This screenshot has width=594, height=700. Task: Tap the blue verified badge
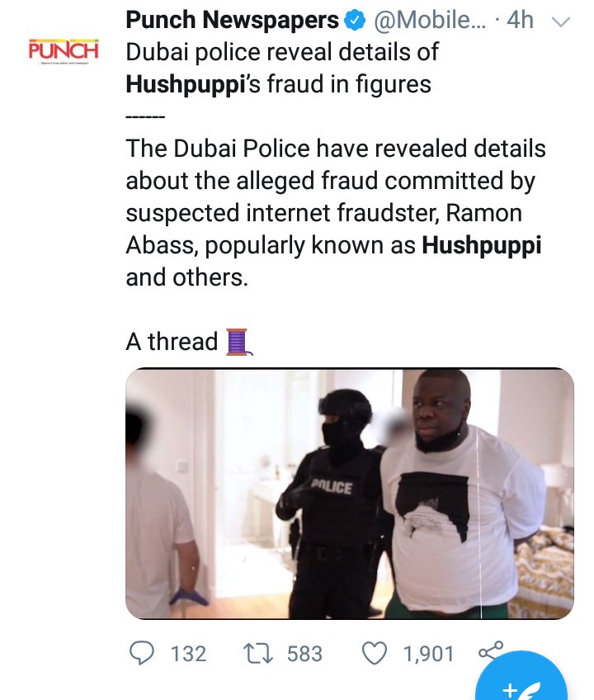(x=355, y=20)
